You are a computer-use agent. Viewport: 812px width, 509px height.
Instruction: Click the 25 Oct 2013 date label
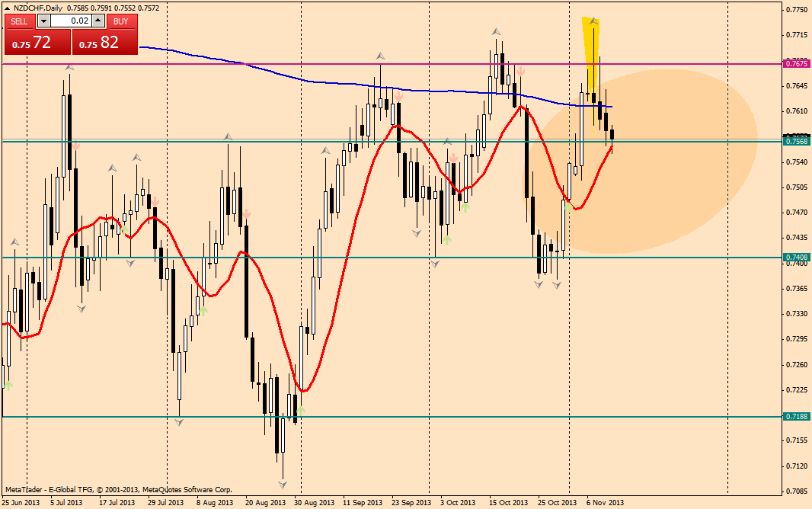point(558,502)
